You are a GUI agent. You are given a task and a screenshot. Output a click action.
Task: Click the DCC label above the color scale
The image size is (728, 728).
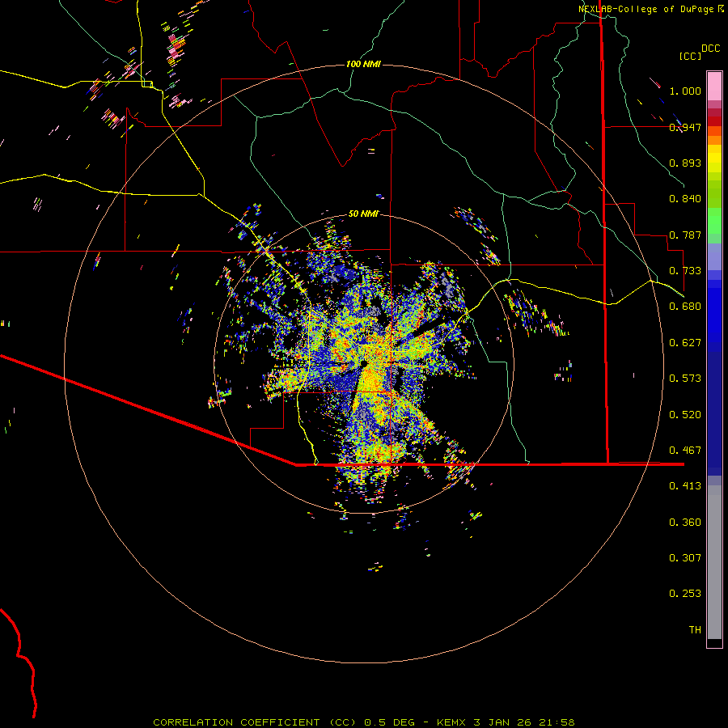click(710, 49)
